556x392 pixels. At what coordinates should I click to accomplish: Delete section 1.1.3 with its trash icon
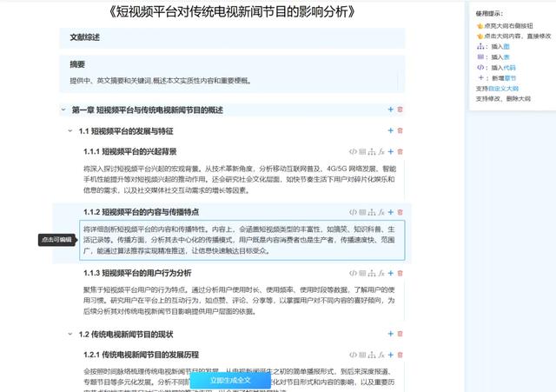coord(400,273)
